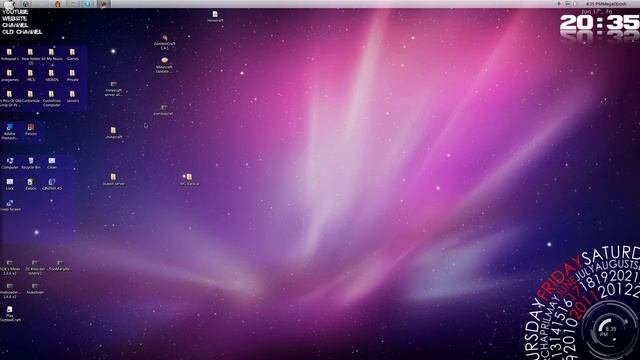
Task: Select the Lock shortcut icon
Action: (10, 184)
